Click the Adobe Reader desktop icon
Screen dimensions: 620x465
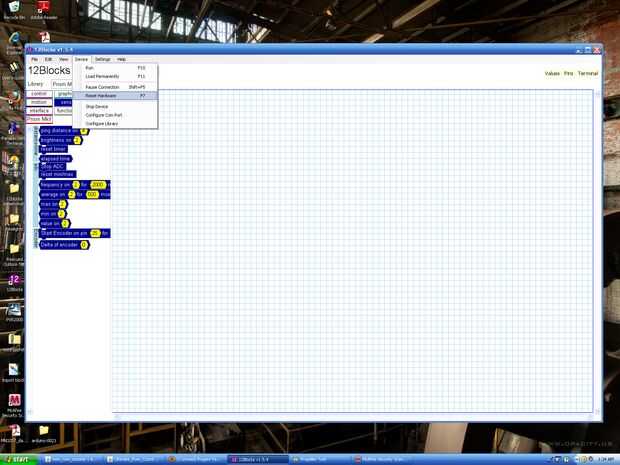(43, 9)
